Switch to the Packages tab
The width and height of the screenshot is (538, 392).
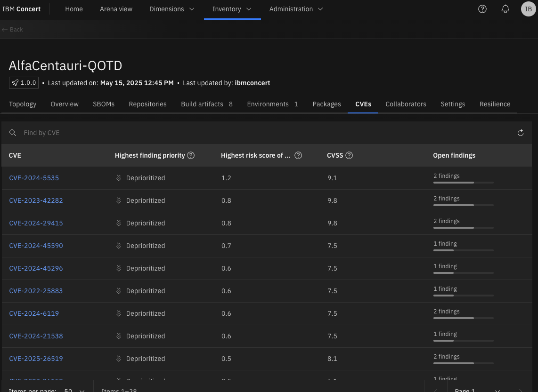[326, 104]
